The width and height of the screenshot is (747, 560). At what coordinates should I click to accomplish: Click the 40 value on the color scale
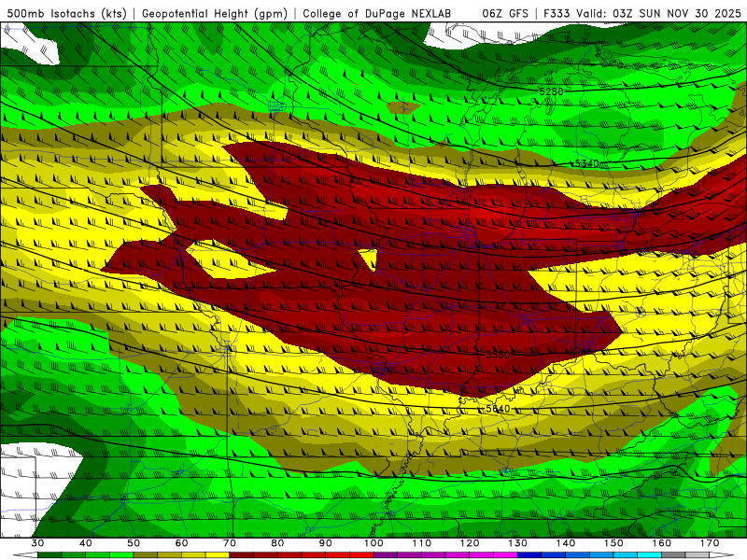point(86,543)
